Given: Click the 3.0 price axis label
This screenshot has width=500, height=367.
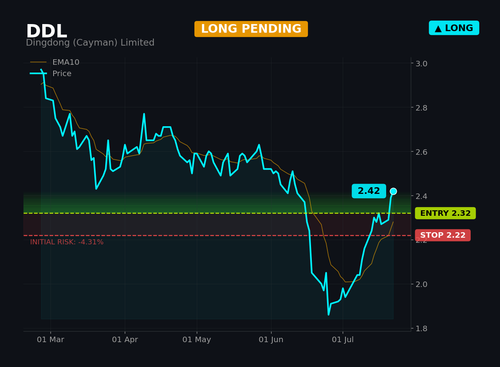Looking at the screenshot, I should tap(421, 64).
